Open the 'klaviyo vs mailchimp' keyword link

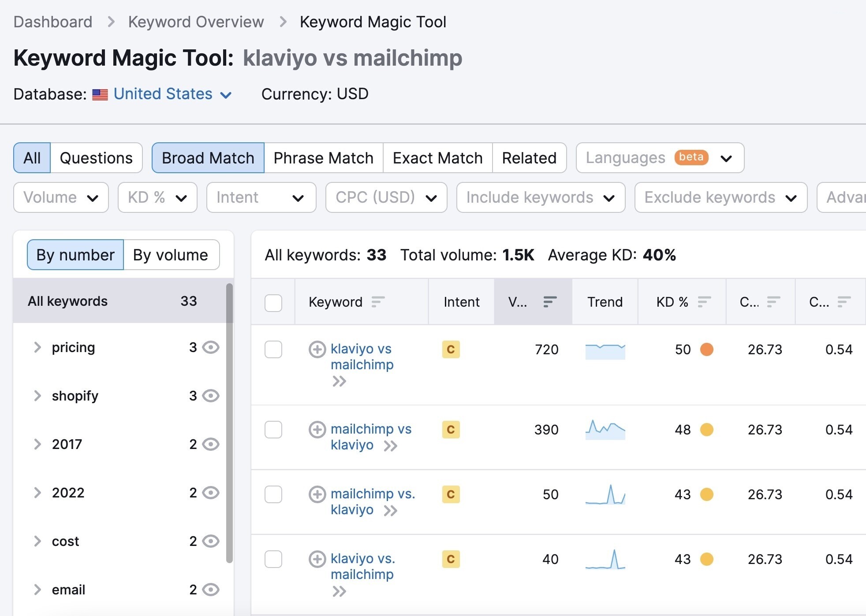point(362,356)
